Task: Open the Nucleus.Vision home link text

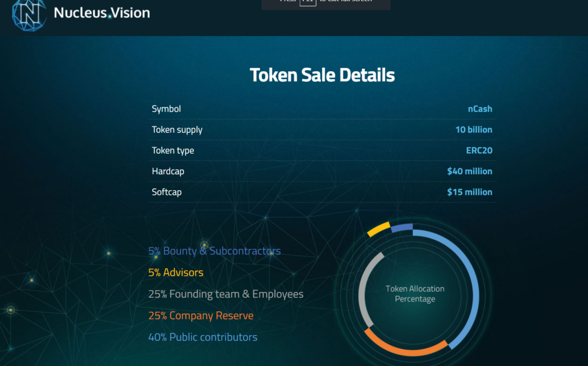Action: [x=102, y=13]
